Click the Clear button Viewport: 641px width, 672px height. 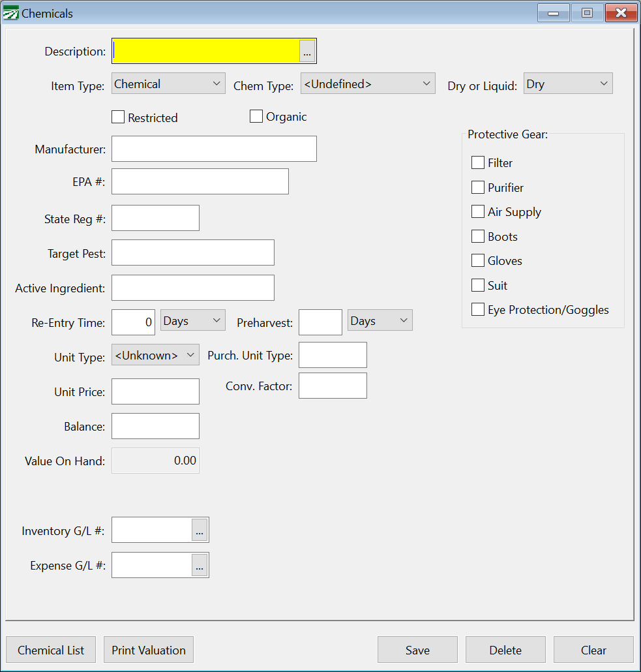pyautogui.click(x=593, y=650)
